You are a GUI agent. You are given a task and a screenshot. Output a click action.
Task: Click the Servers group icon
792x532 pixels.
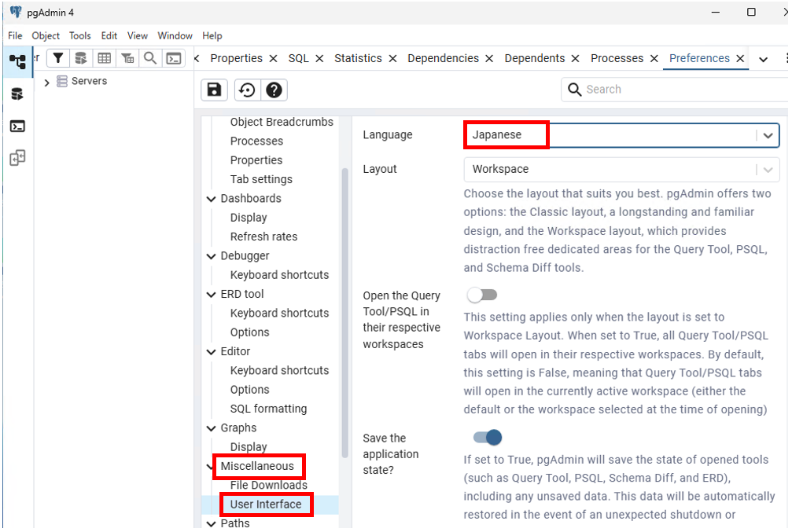click(x=61, y=81)
